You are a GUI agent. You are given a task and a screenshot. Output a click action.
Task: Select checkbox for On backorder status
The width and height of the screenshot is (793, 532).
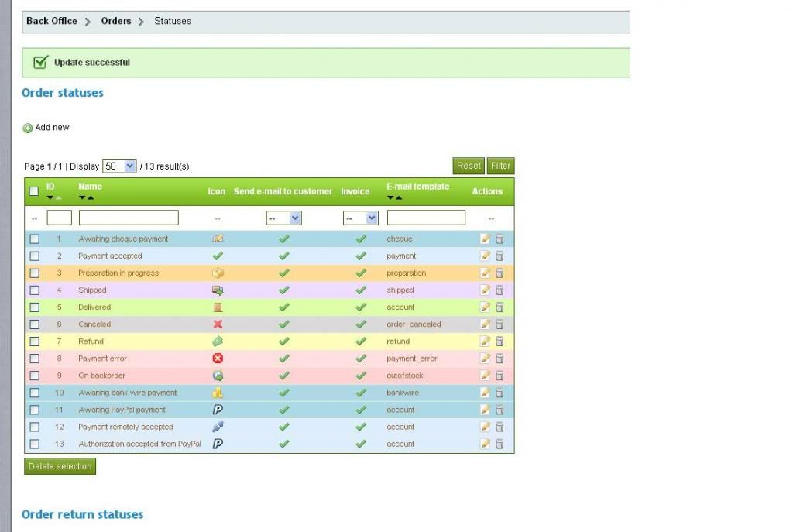coord(34,376)
